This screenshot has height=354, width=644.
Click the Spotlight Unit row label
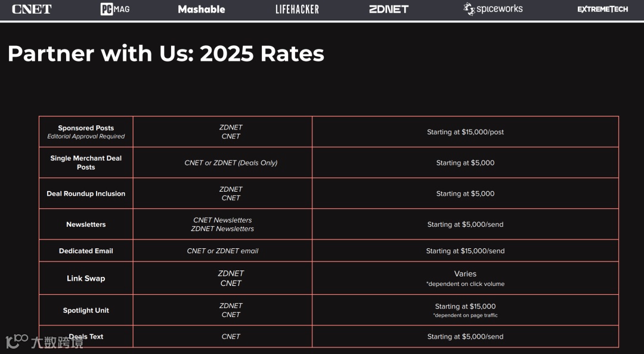coord(86,310)
